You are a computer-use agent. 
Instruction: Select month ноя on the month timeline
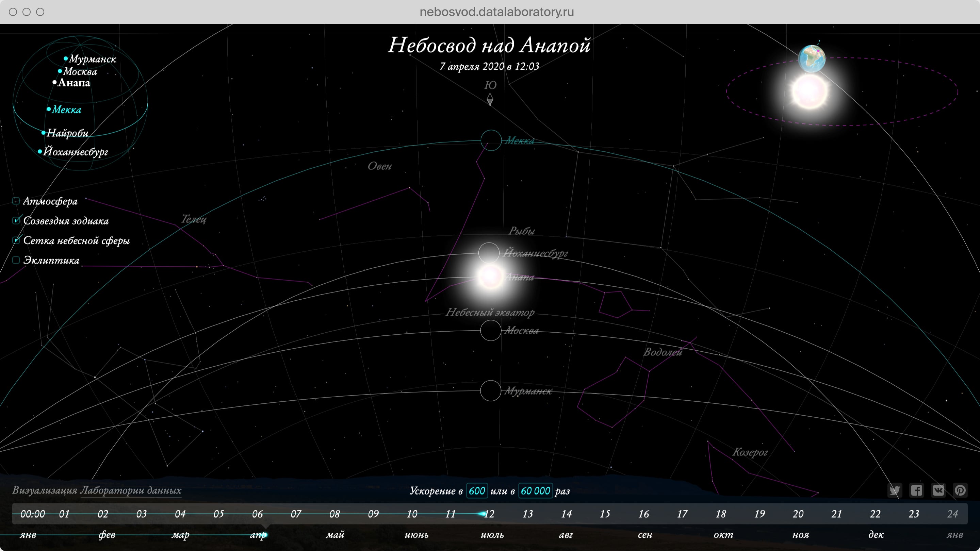pos(800,535)
